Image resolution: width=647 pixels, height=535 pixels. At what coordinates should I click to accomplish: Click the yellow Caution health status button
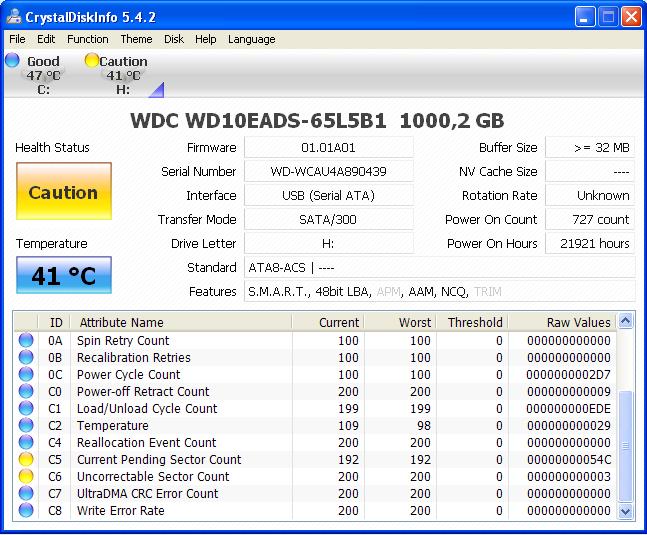click(x=63, y=192)
